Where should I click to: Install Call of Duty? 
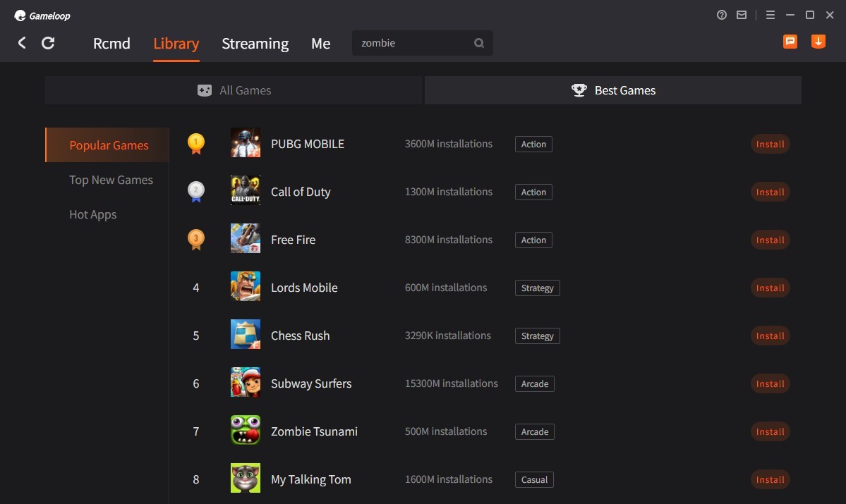(x=770, y=192)
